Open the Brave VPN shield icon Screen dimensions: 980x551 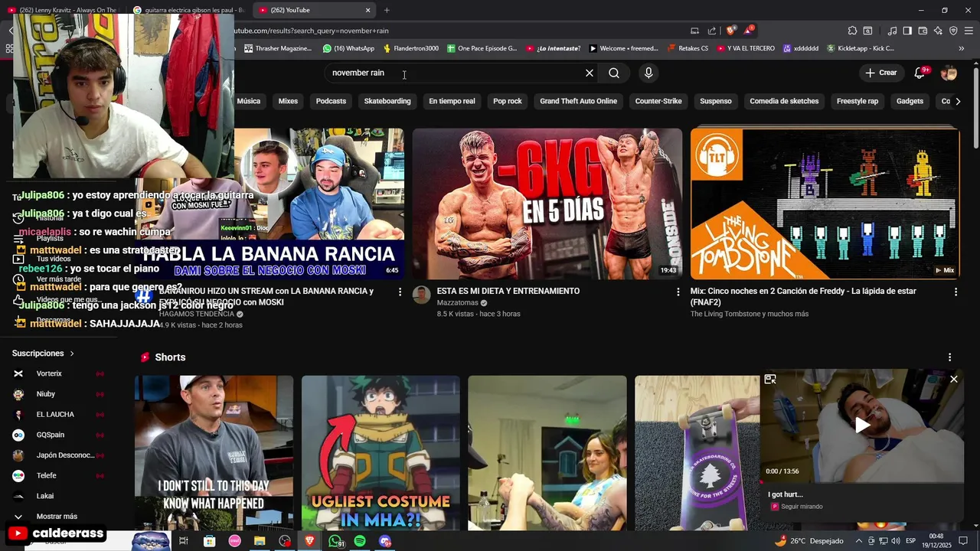[953, 31]
